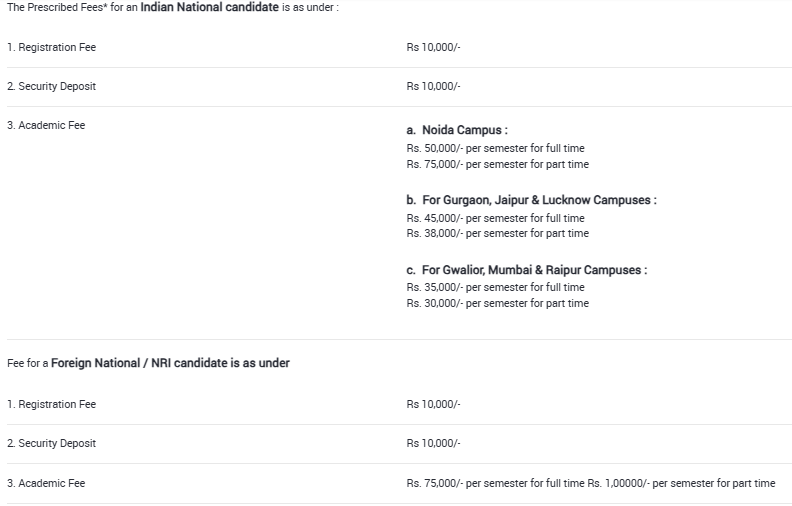Click Noida Rs. 75,000/- part time line
The height and width of the screenshot is (506, 792).
pyautogui.click(x=497, y=164)
